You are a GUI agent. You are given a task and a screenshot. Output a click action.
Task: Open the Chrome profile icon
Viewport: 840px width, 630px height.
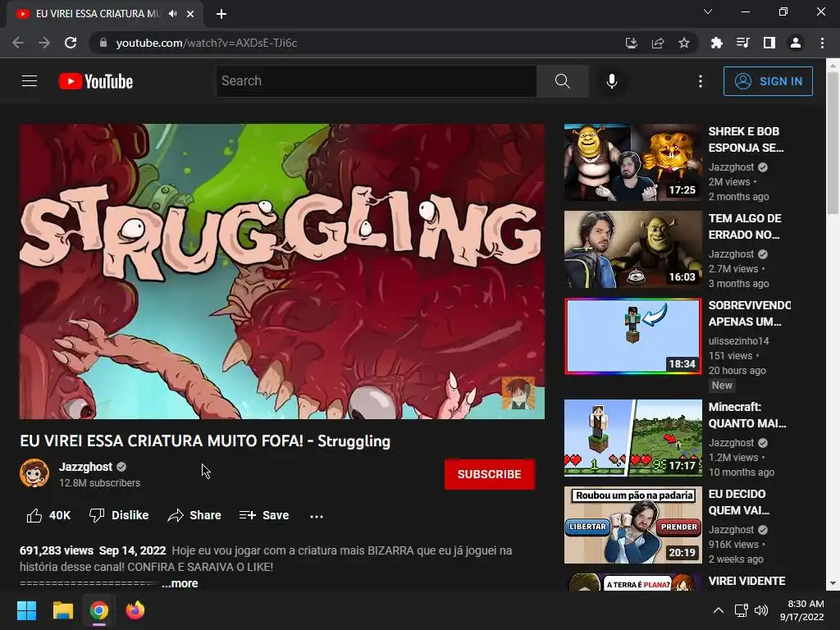tap(796, 43)
